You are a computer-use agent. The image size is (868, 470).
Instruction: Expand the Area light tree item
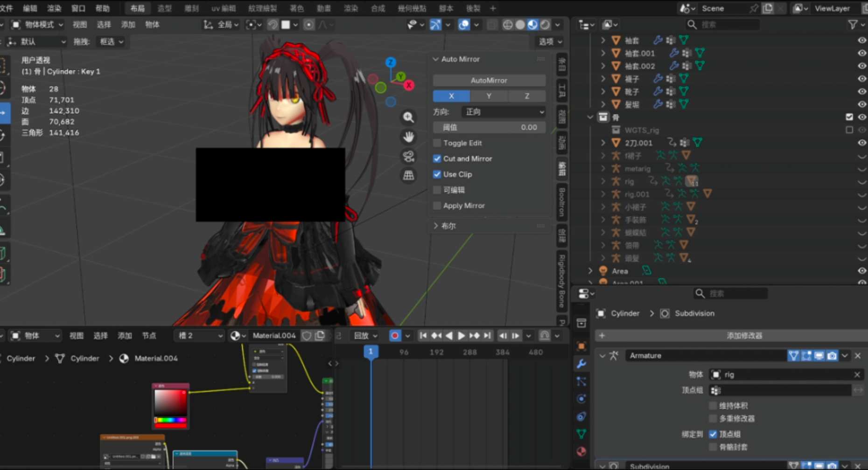click(x=590, y=271)
